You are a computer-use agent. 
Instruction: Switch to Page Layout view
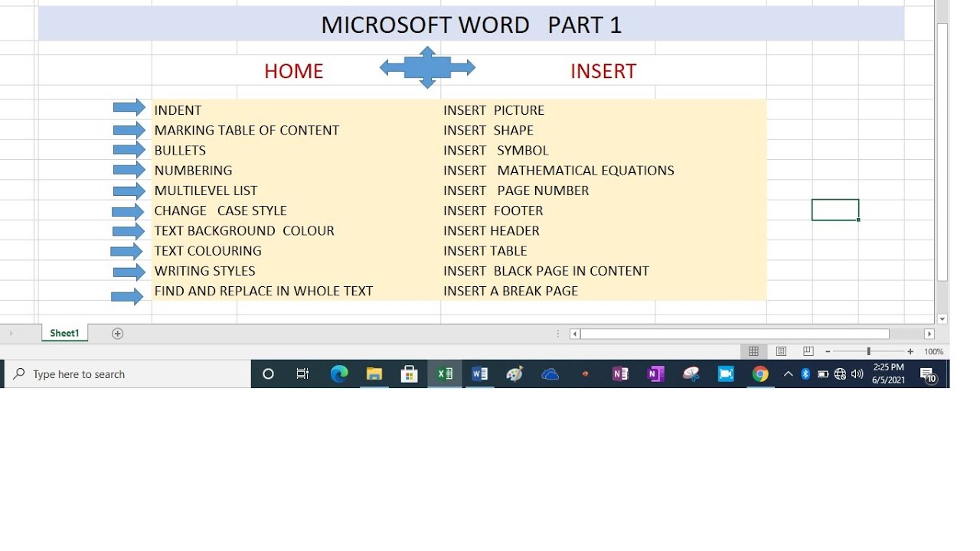point(781,351)
